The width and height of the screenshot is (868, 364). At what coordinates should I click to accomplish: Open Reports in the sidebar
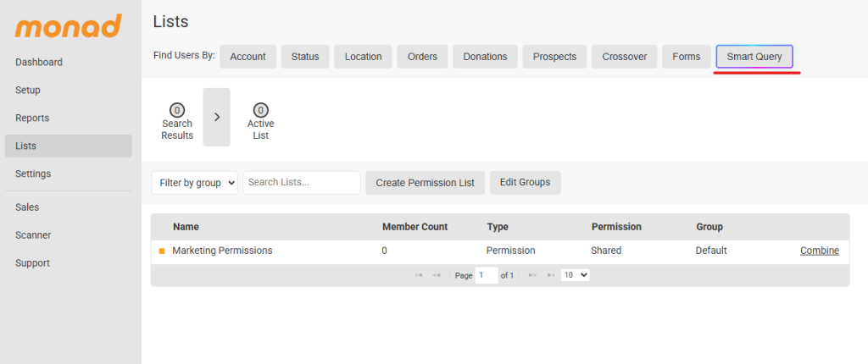tap(32, 118)
